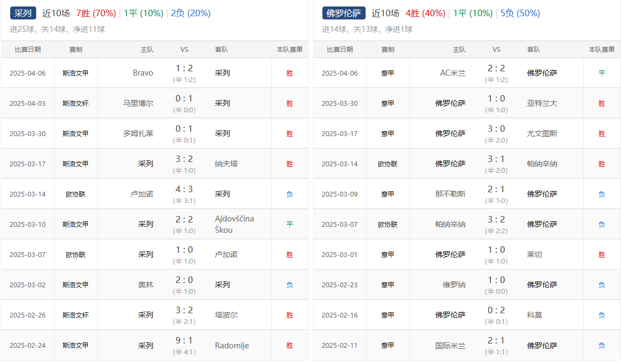Open 科莫 away team name

click(534, 315)
